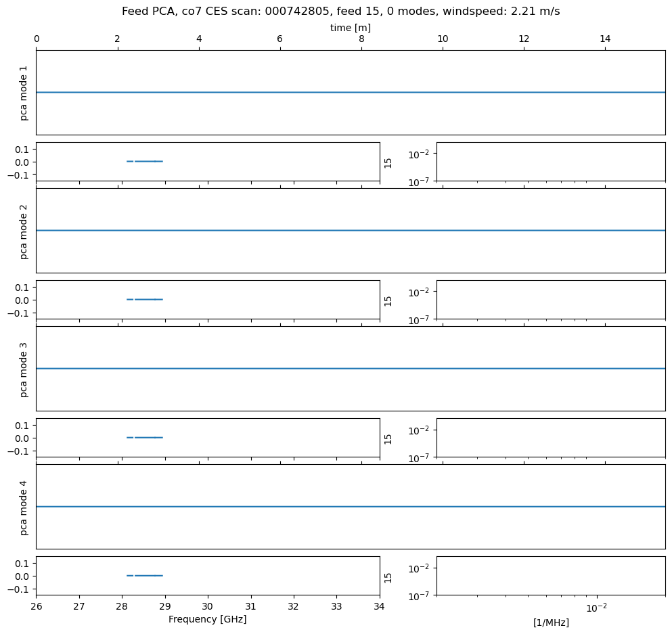The height and width of the screenshot is (634, 672).
Task: Click the 10⁻⁷ y-tick in the bottom-right spectrum panel
Action: pos(419,596)
